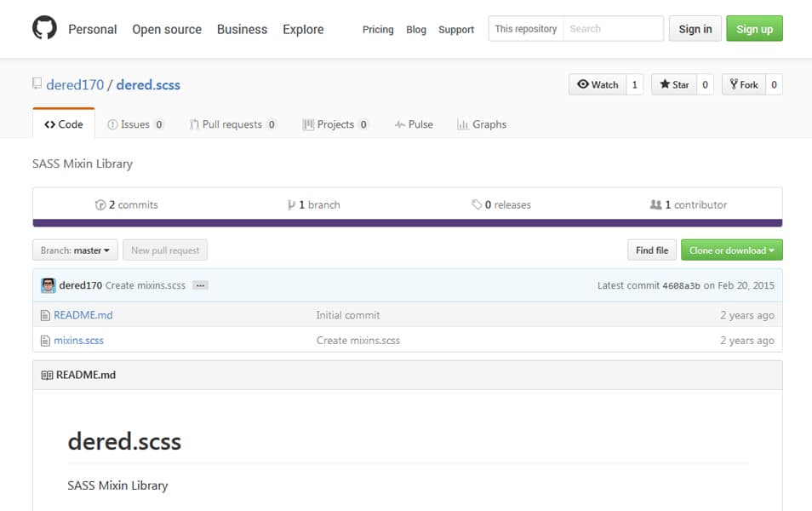Viewport: 812px width, 511px height.
Task: View the 0 releases page
Action: click(501, 204)
